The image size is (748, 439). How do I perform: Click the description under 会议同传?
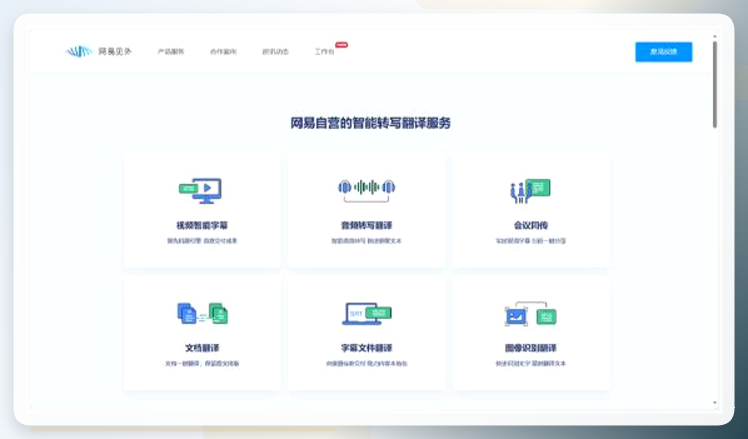coord(530,241)
